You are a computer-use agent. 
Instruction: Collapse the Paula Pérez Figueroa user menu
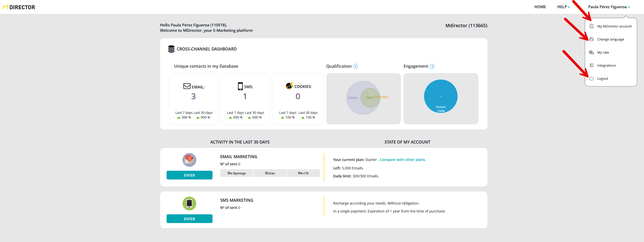click(609, 7)
